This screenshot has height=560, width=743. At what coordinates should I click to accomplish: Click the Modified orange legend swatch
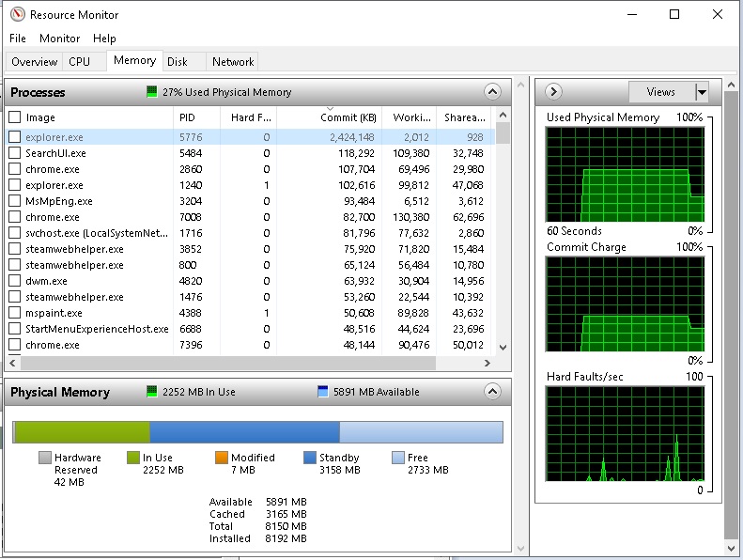coord(222,458)
